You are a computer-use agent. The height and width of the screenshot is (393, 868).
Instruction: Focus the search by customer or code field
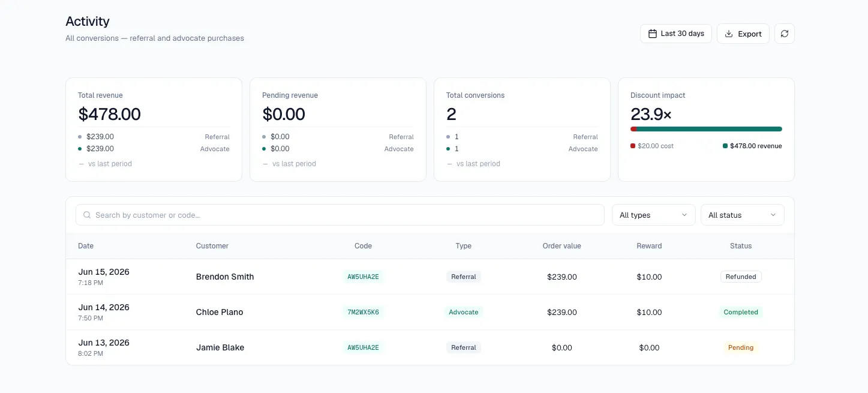coord(340,215)
